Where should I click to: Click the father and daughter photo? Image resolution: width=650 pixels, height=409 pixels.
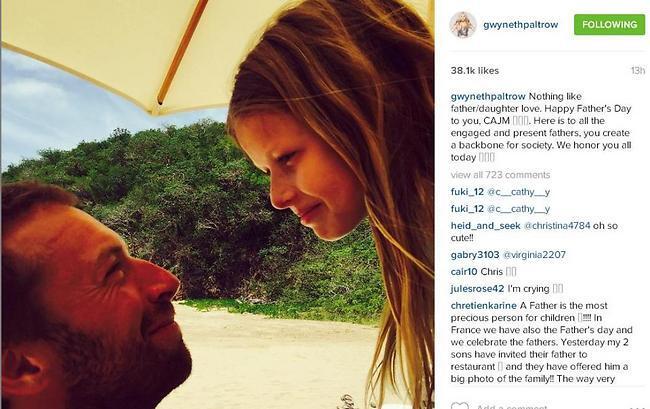pyautogui.click(x=218, y=204)
